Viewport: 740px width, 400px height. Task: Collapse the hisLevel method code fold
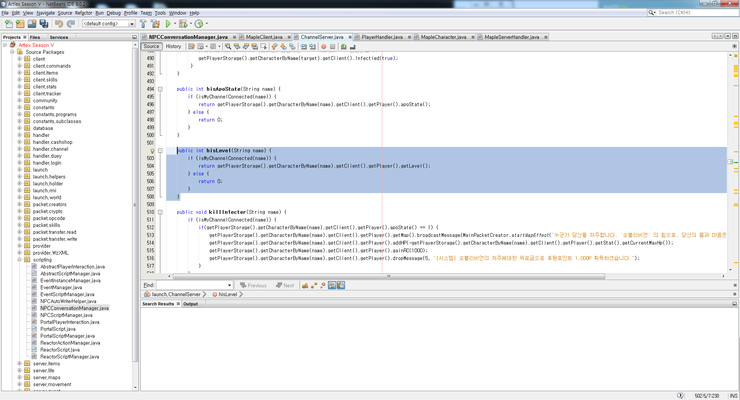(160, 151)
